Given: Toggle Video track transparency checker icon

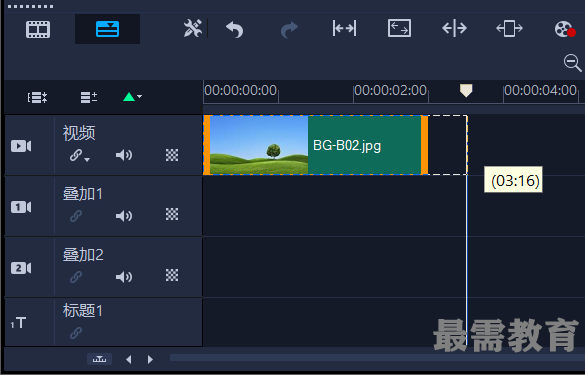Looking at the screenshot, I should tap(172, 155).
